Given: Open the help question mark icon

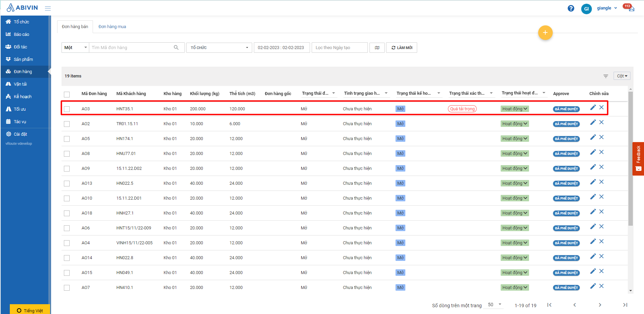Looking at the screenshot, I should coord(571,8).
